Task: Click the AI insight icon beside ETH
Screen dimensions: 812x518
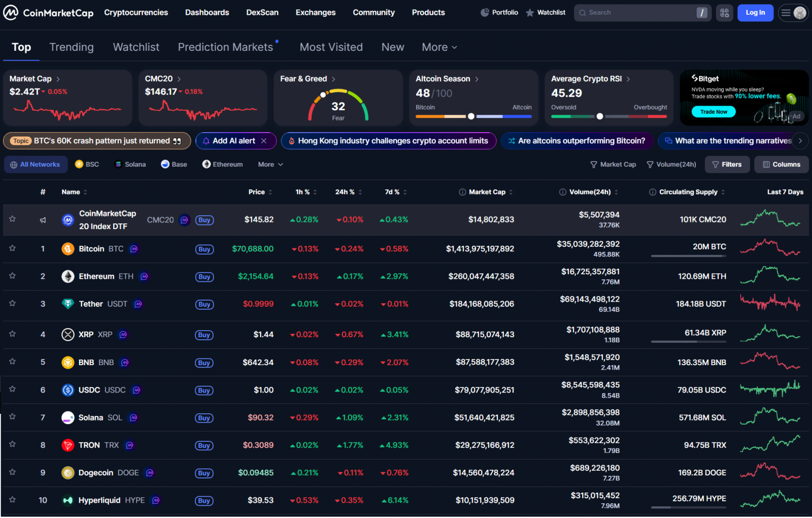Action: coord(144,277)
